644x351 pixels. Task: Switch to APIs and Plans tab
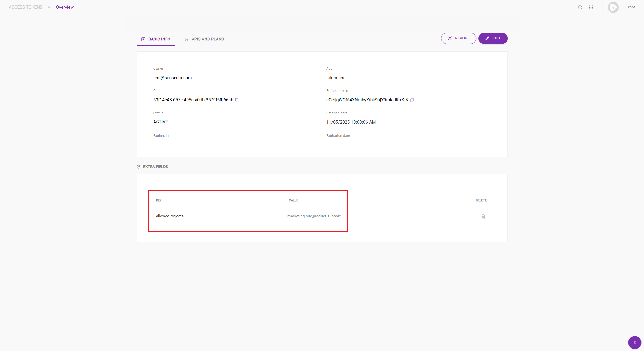coord(204,39)
